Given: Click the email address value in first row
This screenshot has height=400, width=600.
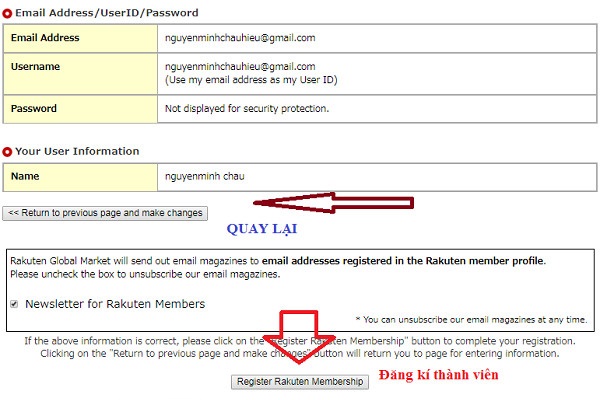Looking at the screenshot, I should [240, 38].
